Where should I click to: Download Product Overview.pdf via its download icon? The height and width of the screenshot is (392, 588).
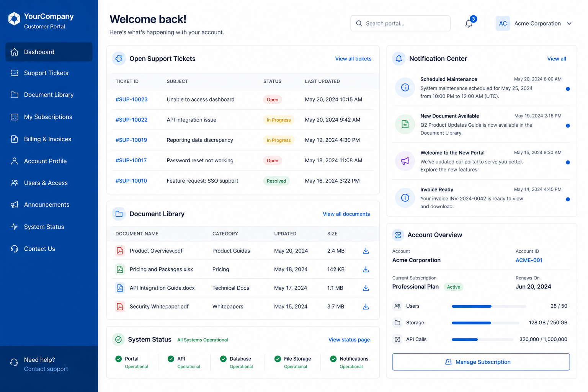point(366,251)
